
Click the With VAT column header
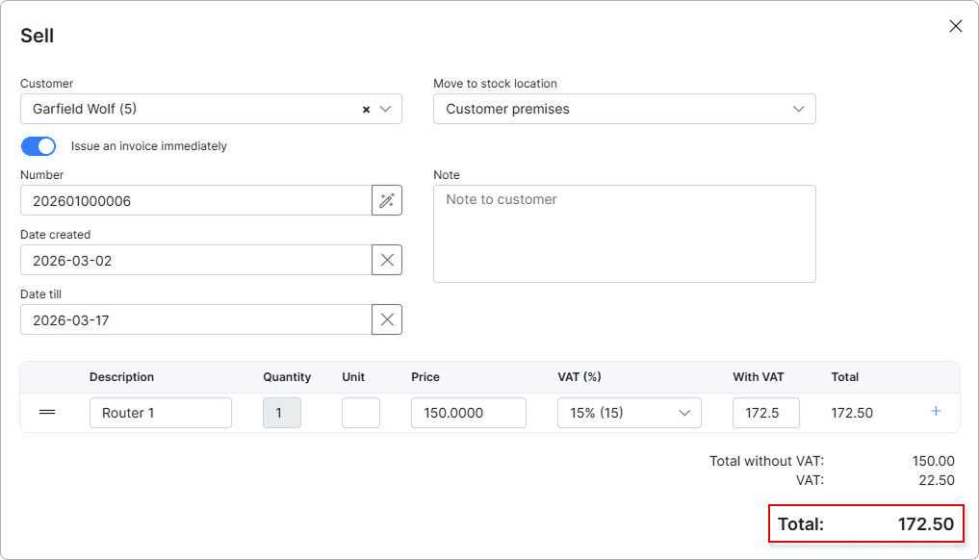(758, 377)
